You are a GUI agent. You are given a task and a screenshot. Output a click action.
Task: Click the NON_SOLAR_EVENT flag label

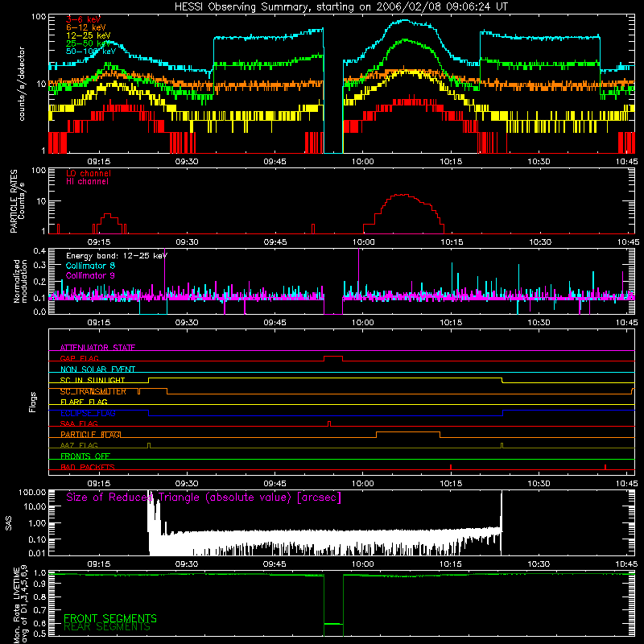point(97,369)
